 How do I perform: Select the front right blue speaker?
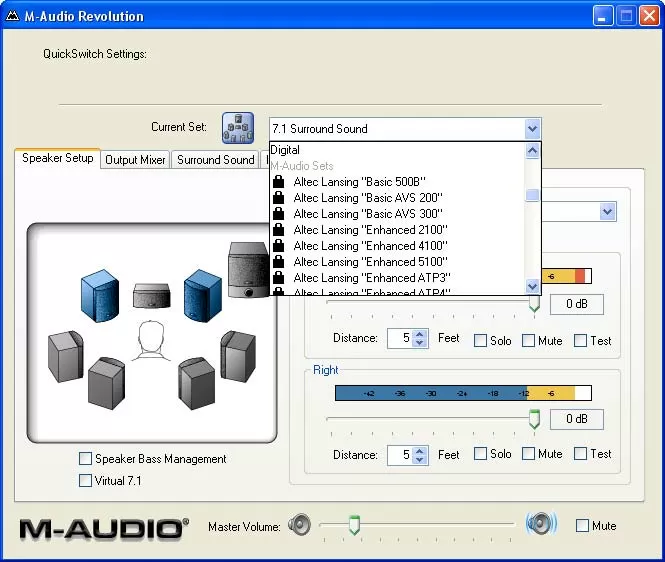(203, 296)
